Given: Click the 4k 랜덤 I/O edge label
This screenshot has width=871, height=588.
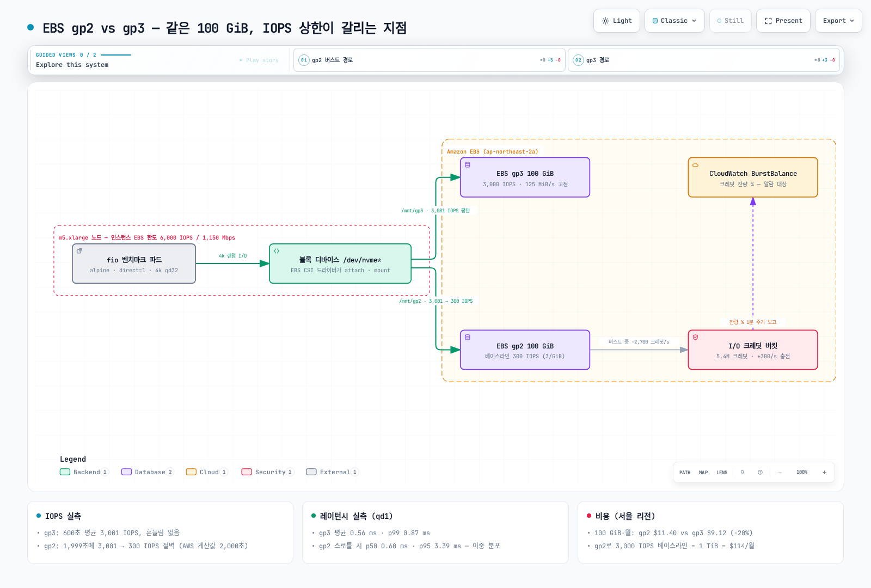Looking at the screenshot, I should 232,256.
